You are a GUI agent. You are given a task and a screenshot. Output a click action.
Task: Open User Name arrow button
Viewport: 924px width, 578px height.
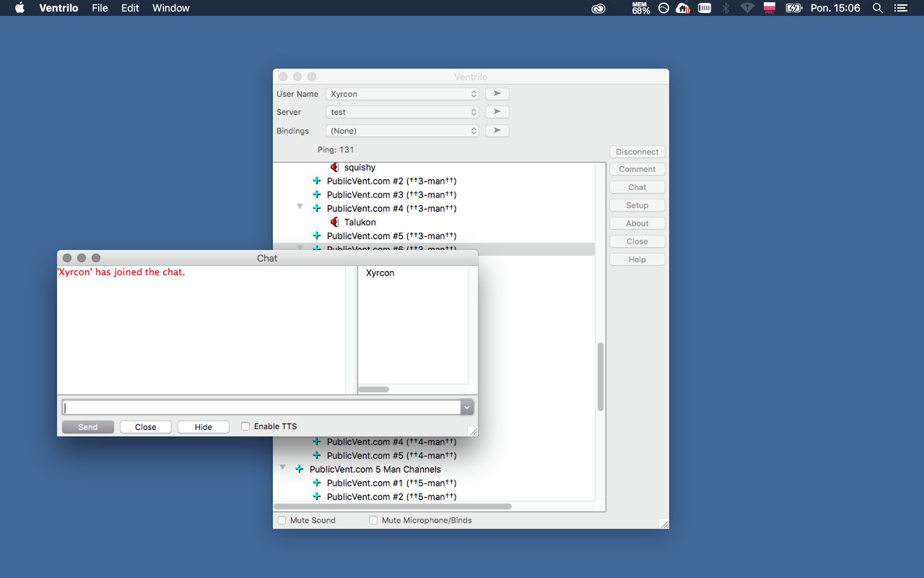497,94
